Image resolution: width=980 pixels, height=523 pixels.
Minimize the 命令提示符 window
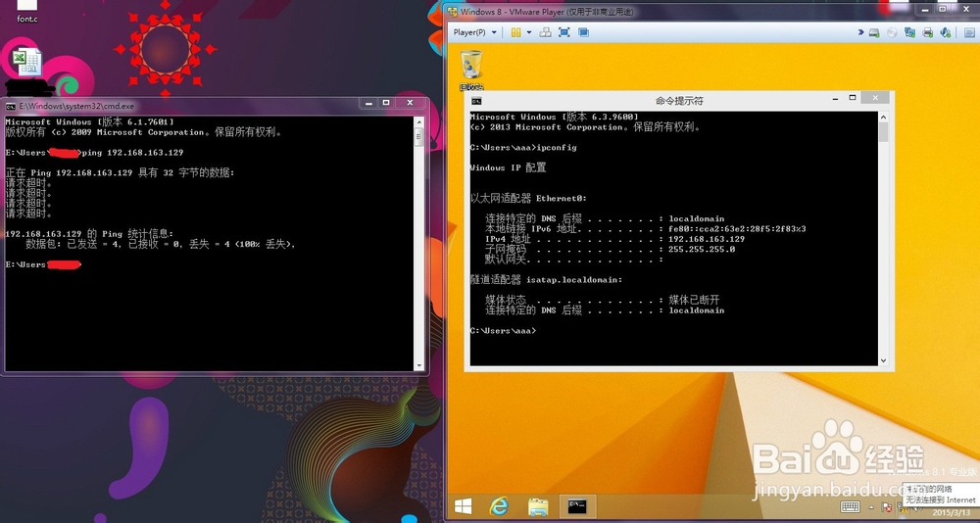835,98
